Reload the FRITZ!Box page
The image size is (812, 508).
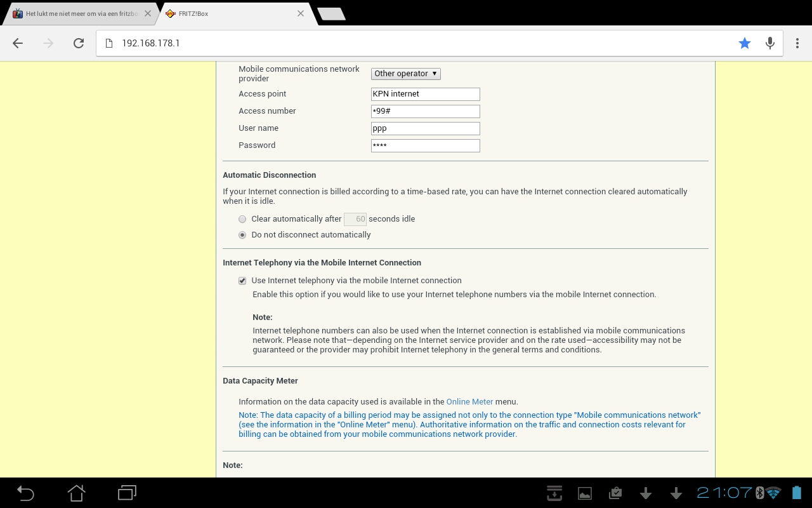tap(79, 43)
